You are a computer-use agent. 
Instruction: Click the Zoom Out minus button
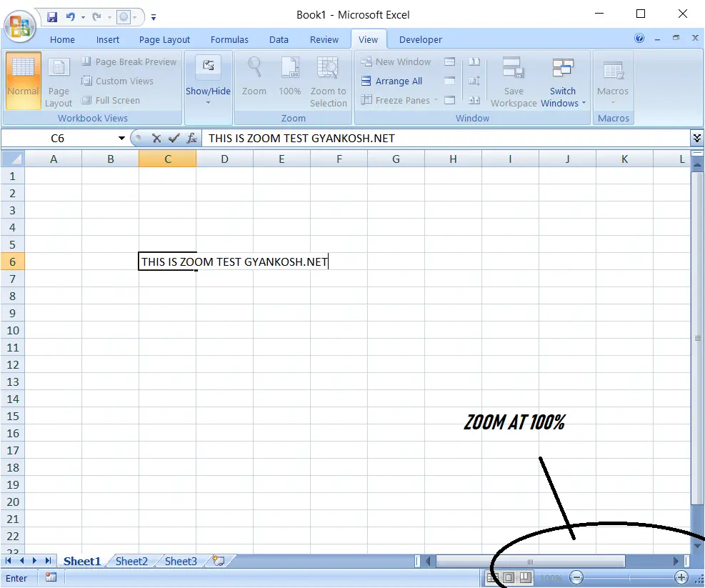click(576, 577)
